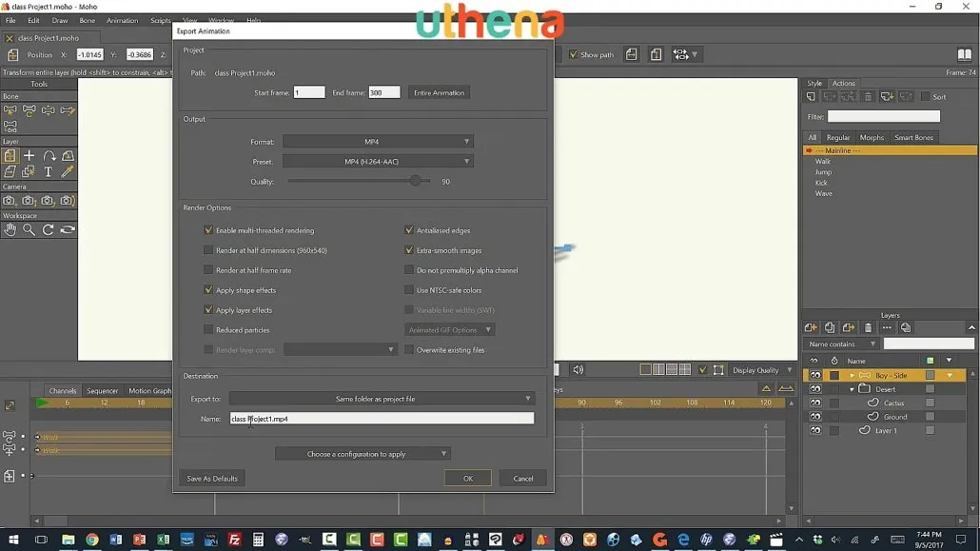The image size is (980, 551).
Task: Open the Draw menu
Action: click(59, 20)
